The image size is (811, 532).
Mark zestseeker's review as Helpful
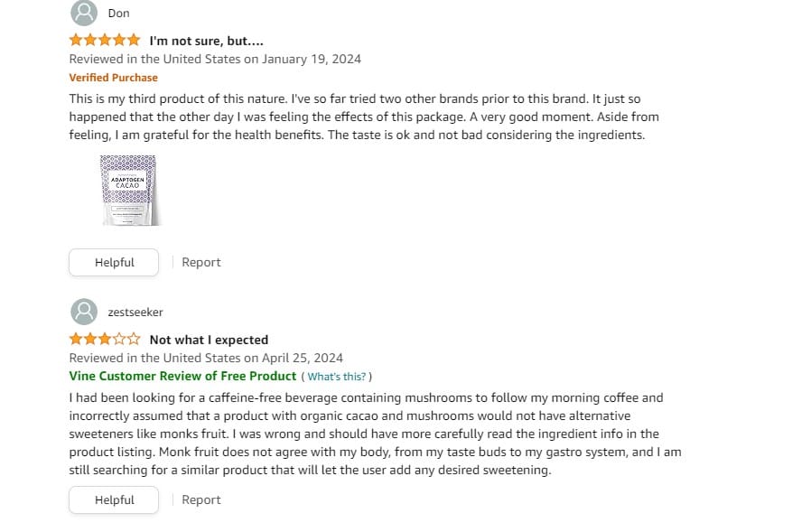114,499
